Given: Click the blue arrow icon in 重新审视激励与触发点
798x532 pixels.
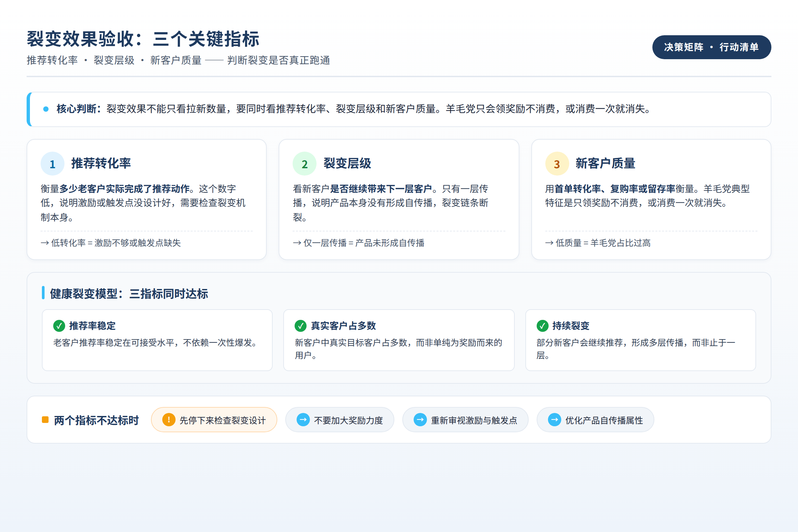Looking at the screenshot, I should point(420,420).
